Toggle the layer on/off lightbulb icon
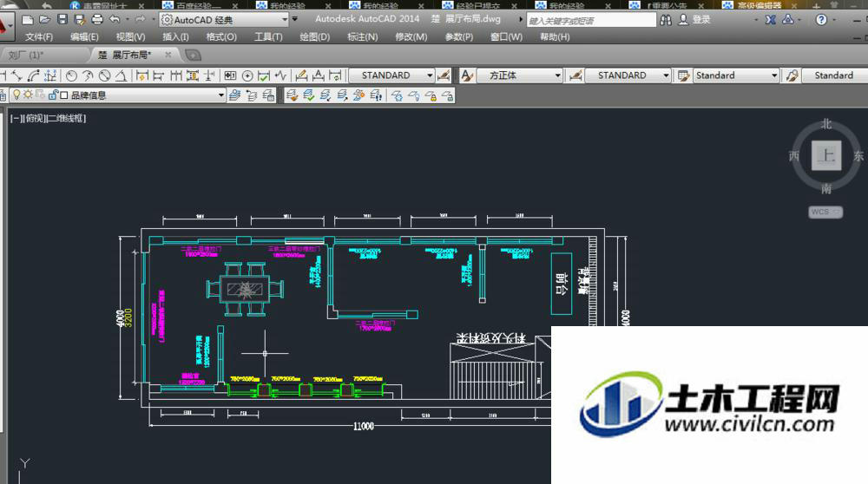The height and width of the screenshot is (484, 868). [16, 95]
